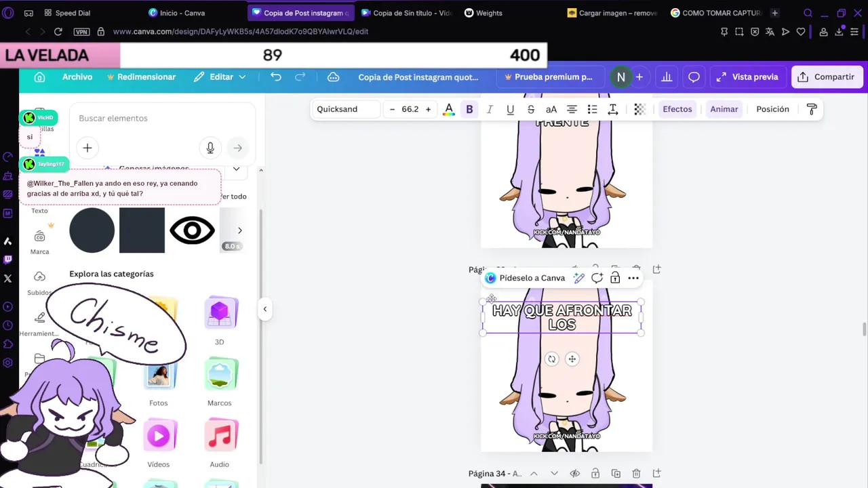The width and height of the screenshot is (868, 488).
Task: Toggle bulleted list
Action: (x=592, y=109)
